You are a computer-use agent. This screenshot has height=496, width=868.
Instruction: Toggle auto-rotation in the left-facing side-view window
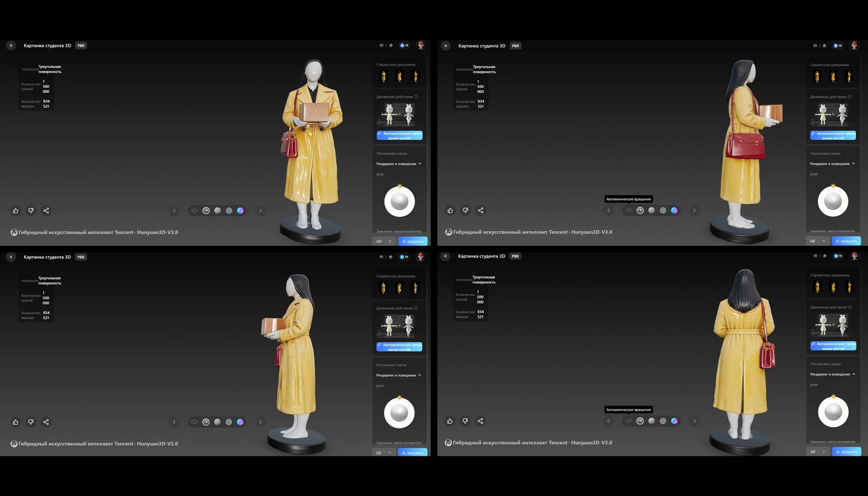click(194, 422)
